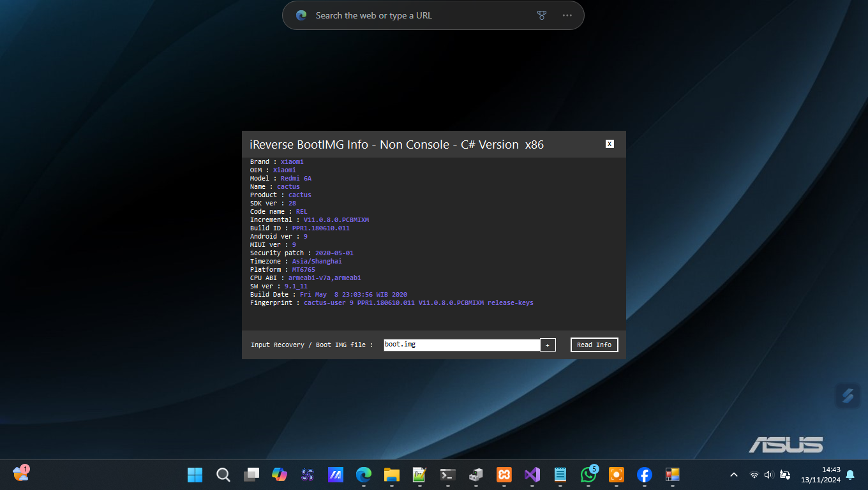868x490 pixels.
Task: Click the Incremental value V11.0.8.0.PCBMIXM
Action: tap(336, 220)
